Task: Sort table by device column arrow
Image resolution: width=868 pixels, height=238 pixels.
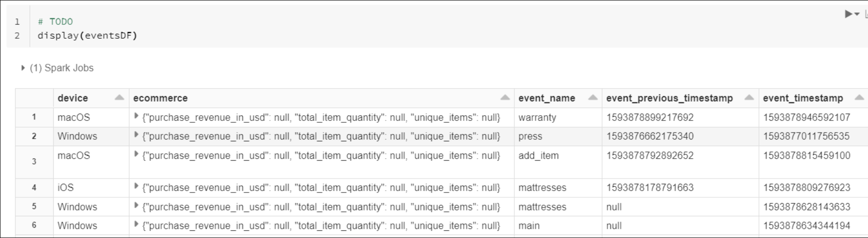Action: (x=119, y=98)
